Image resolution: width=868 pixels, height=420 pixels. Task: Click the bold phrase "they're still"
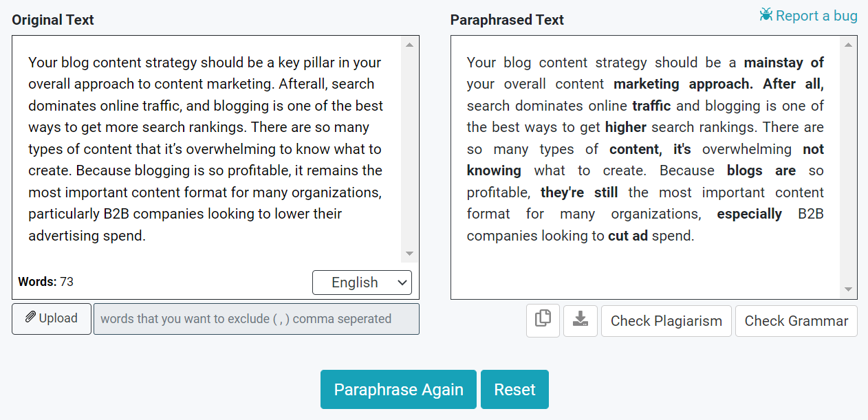(579, 192)
